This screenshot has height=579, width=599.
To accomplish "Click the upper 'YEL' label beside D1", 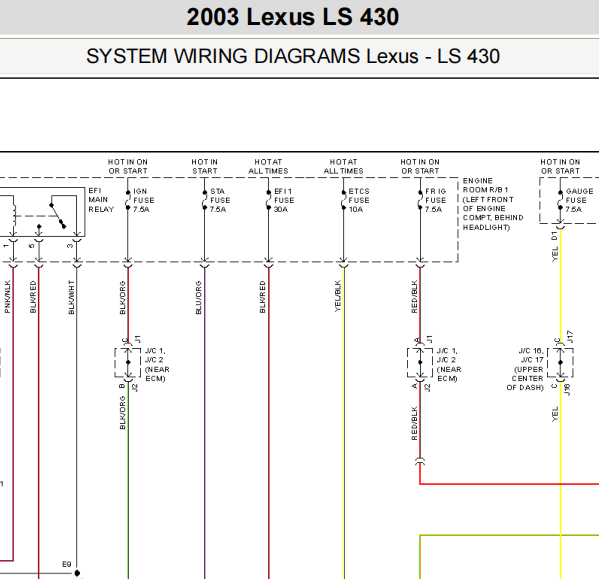I will 555,254.
